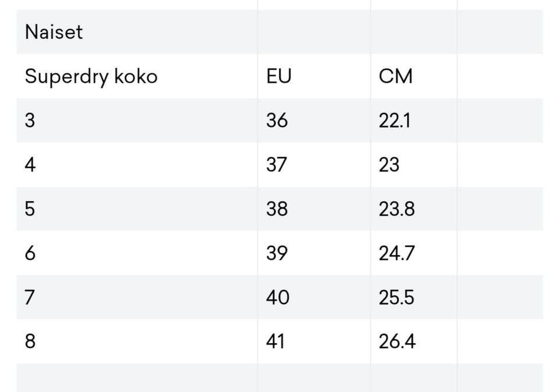
Task: Click the Naiset header cell
Action: [54, 32]
